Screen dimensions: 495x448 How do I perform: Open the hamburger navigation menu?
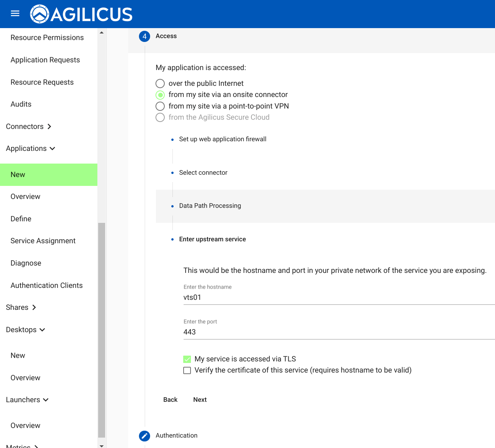15,14
